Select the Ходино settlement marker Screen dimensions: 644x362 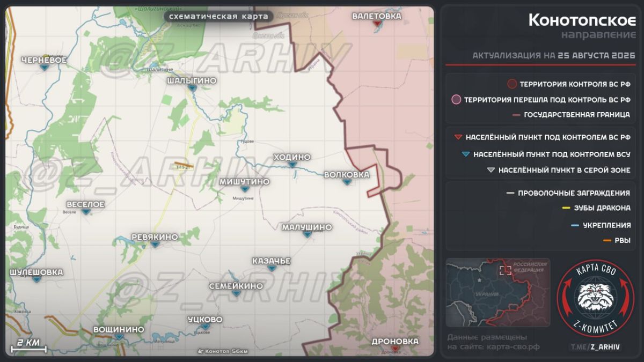pos(292,165)
